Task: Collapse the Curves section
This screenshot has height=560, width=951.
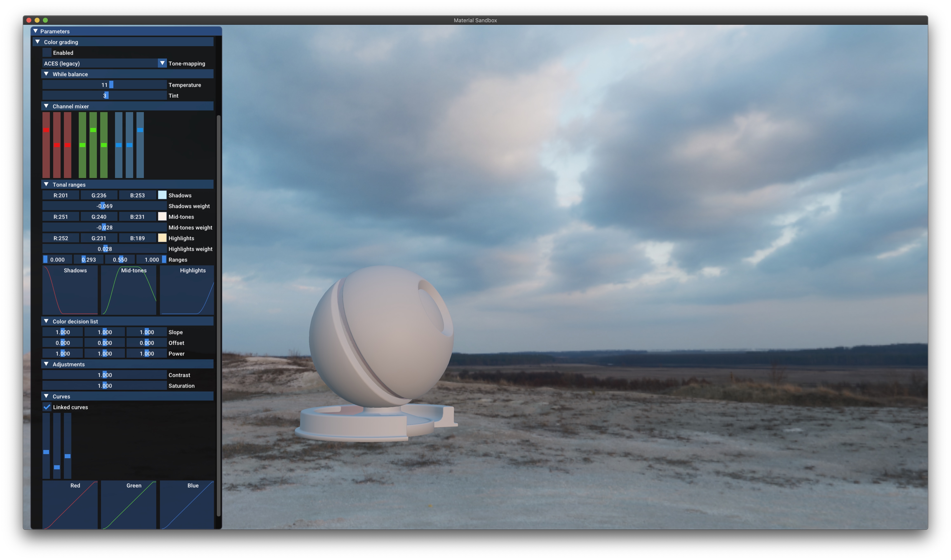Action: click(46, 396)
